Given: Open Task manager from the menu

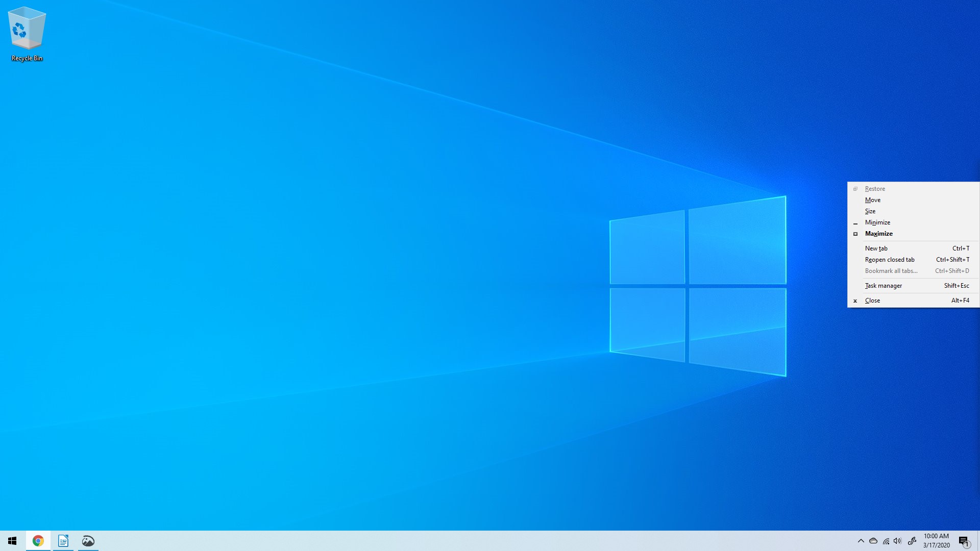Looking at the screenshot, I should [x=914, y=286].
